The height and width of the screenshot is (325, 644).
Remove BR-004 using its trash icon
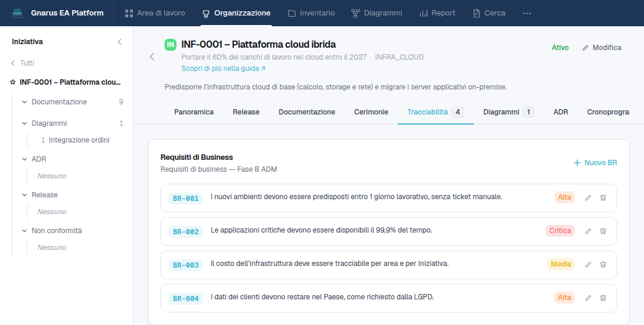tap(603, 298)
